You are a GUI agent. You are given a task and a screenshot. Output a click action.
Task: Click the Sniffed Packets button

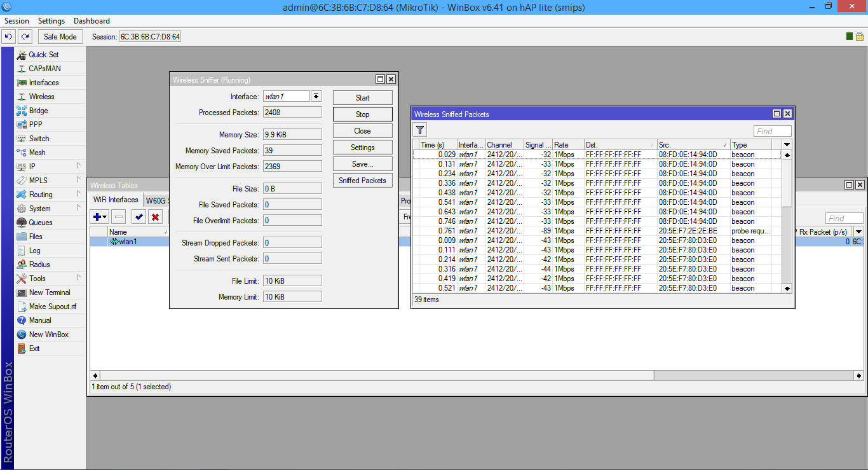[x=362, y=180]
